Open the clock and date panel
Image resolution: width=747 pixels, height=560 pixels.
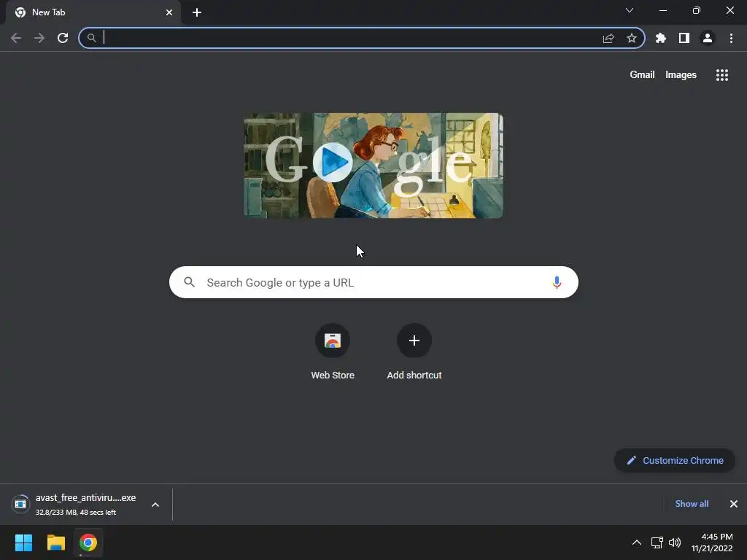[x=712, y=542]
